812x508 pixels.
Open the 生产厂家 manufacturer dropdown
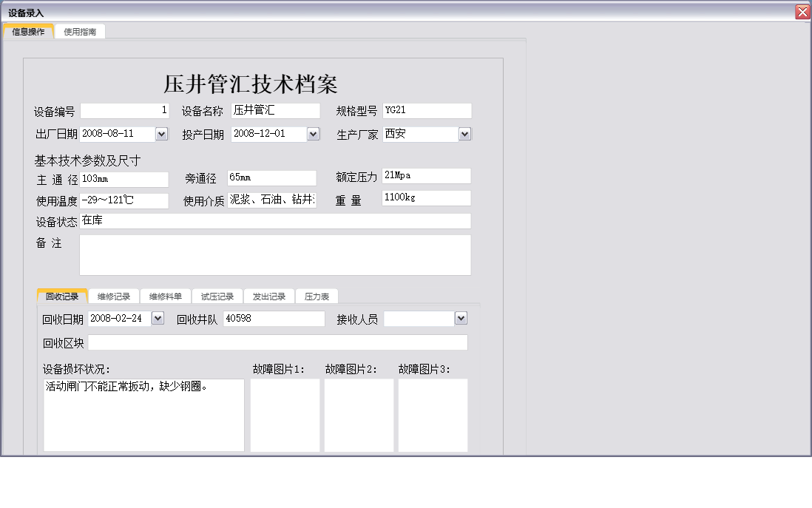465,134
